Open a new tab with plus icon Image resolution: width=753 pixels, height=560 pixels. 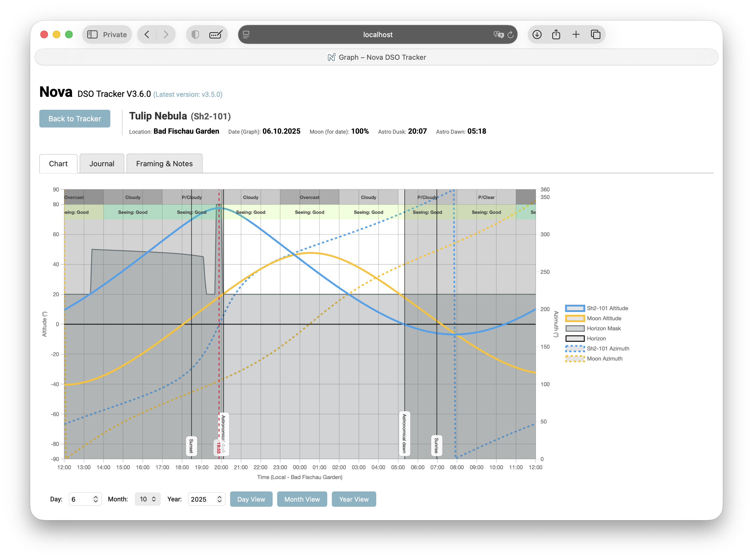pyautogui.click(x=576, y=35)
